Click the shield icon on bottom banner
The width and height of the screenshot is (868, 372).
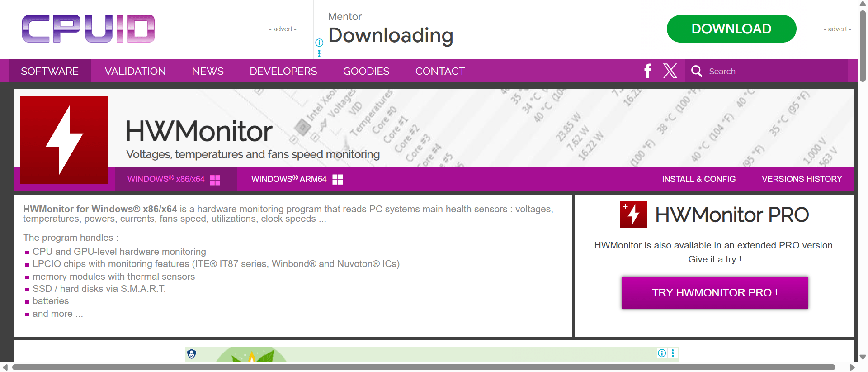pos(192,354)
